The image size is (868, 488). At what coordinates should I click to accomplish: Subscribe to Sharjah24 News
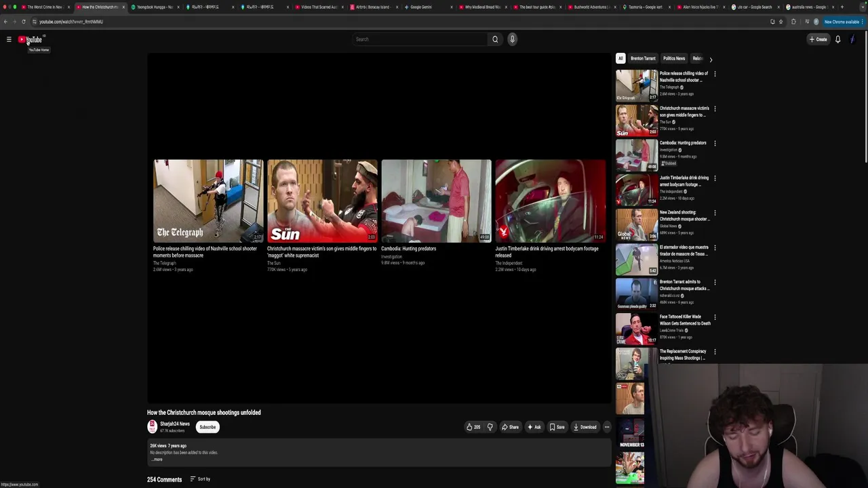[208, 427]
